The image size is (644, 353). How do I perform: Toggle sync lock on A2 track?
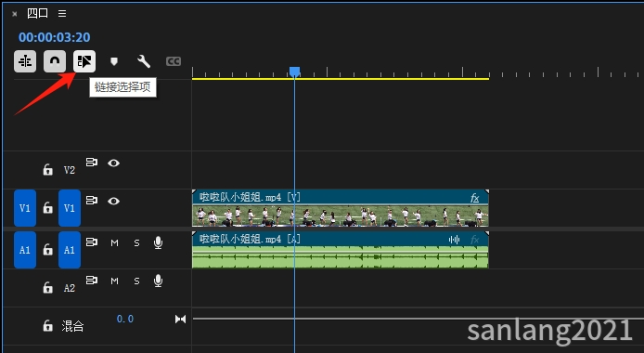click(x=92, y=280)
